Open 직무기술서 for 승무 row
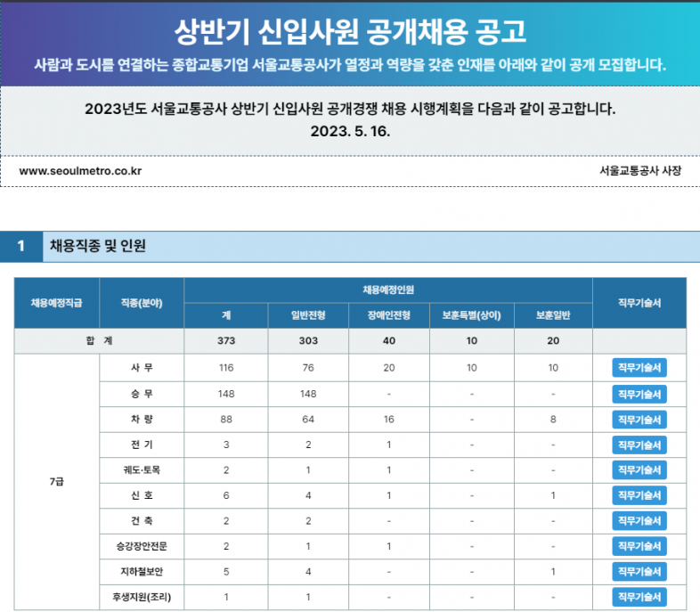The image size is (700, 612). point(639,394)
